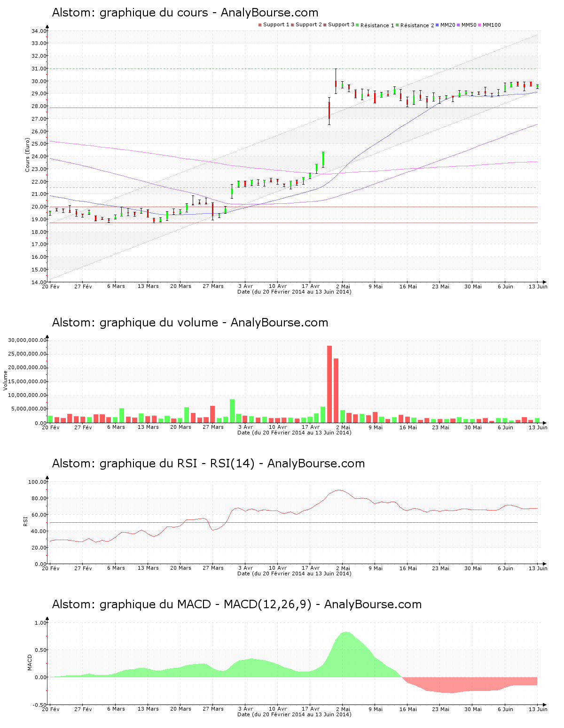
Task: Select the MM100 legend label
Action: click(492, 25)
